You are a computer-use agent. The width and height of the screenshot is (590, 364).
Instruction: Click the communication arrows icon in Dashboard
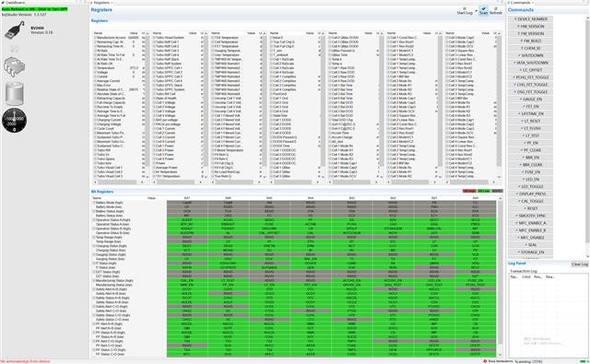point(15,49)
